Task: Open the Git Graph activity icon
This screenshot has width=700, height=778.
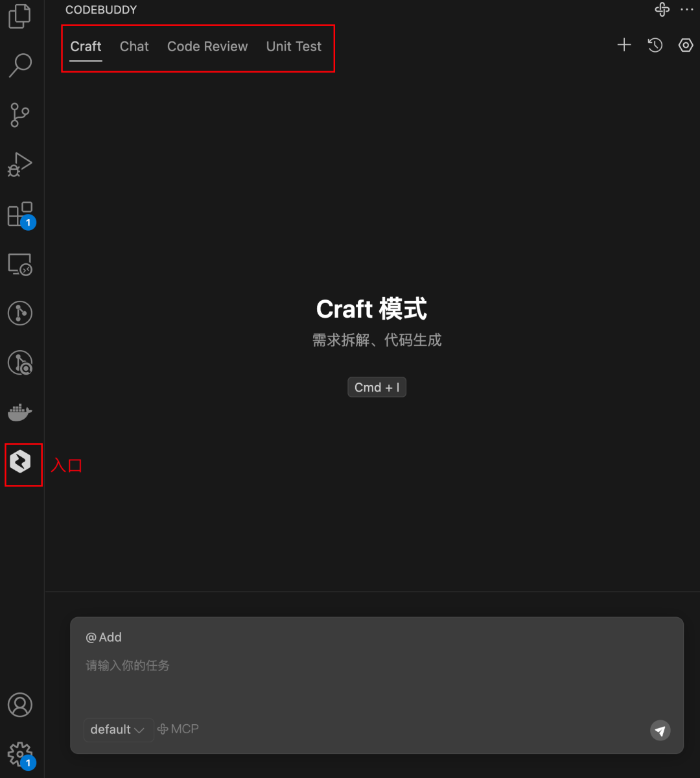Action: pyautogui.click(x=20, y=313)
